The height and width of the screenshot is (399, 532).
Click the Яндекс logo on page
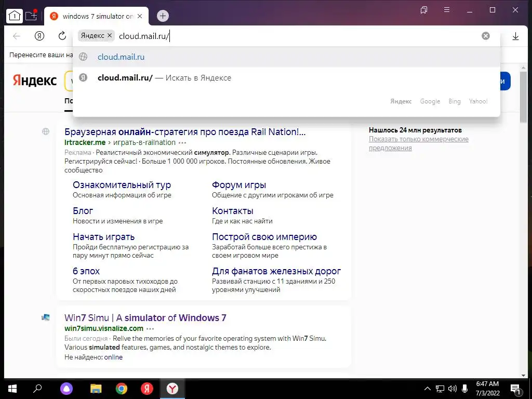(x=35, y=81)
